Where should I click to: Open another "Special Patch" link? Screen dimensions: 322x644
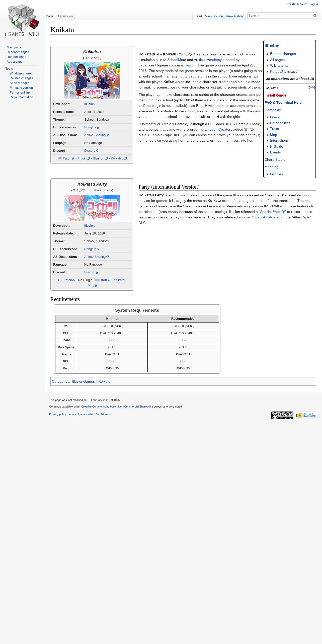point(259,217)
